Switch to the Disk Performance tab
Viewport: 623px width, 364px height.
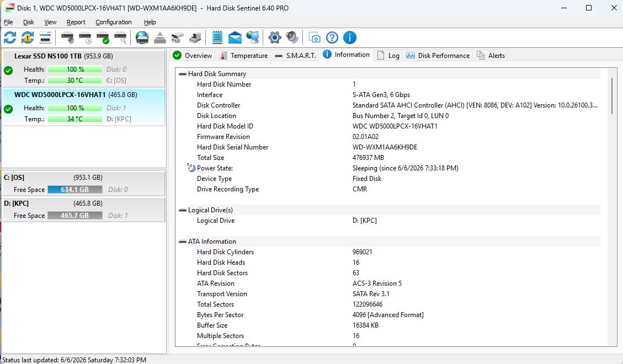(x=438, y=56)
